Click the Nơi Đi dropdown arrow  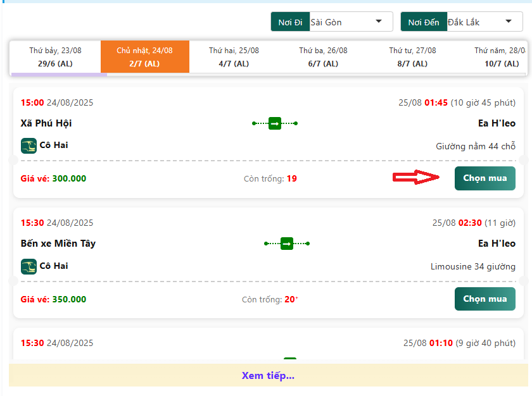[x=379, y=22]
